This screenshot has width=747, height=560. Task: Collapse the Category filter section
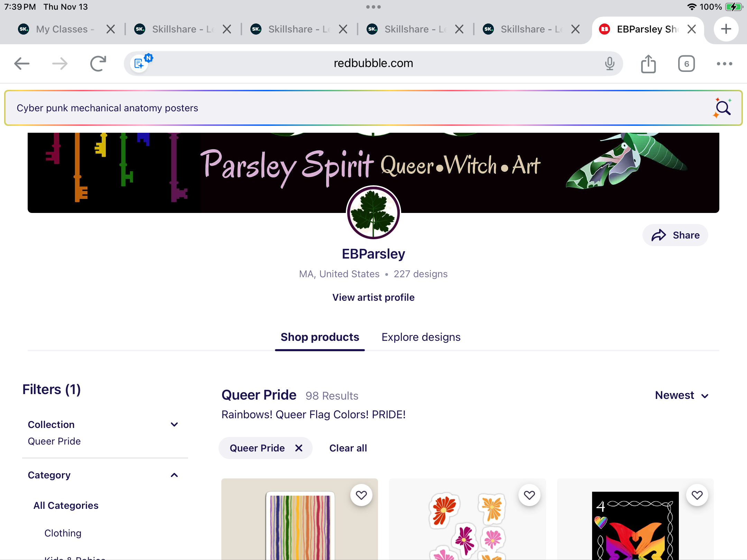[x=174, y=475]
